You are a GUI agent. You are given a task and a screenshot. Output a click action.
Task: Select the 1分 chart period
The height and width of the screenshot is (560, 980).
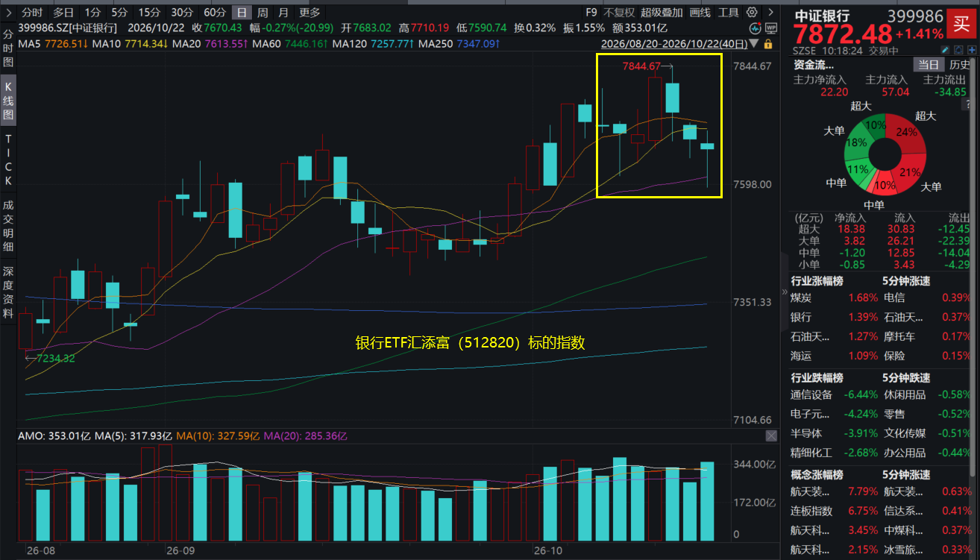[92, 12]
